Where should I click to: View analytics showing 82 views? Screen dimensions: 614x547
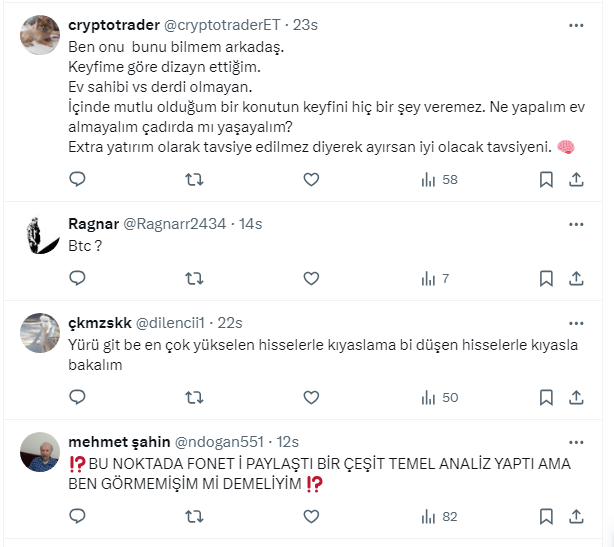pos(439,516)
